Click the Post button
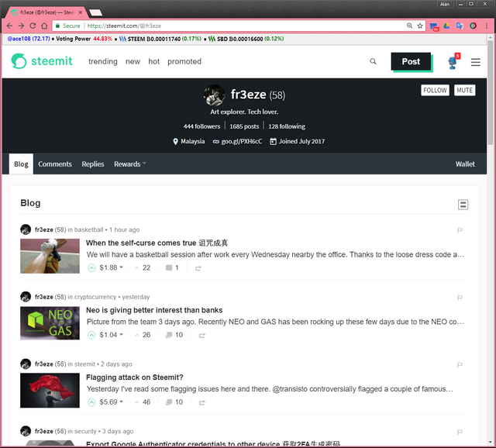 pyautogui.click(x=411, y=61)
